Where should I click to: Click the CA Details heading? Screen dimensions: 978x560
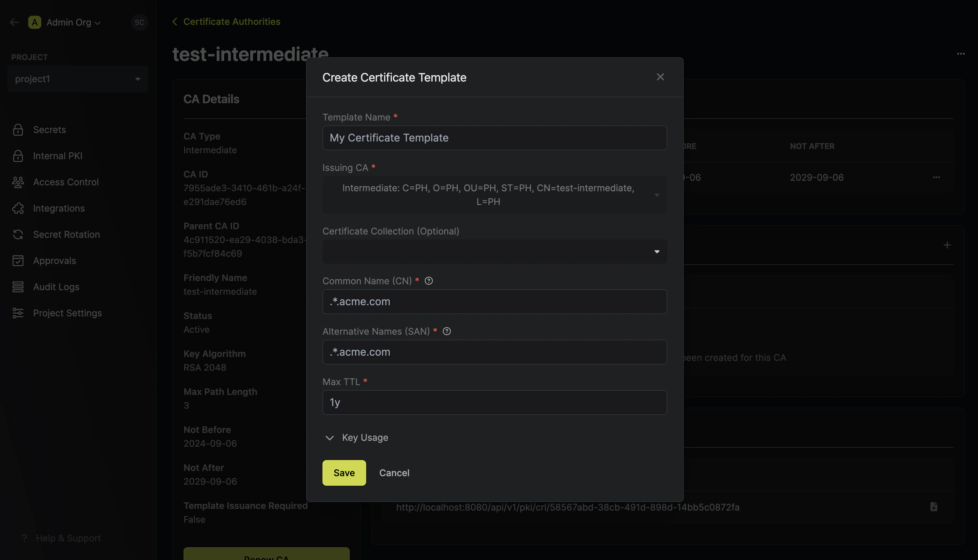(x=211, y=99)
